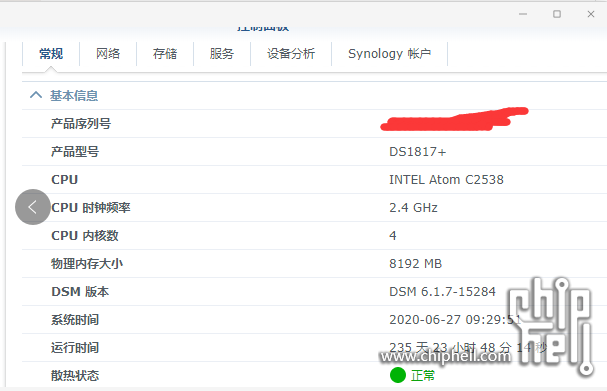
Task: Select the 常规 tab
Action: [51, 53]
